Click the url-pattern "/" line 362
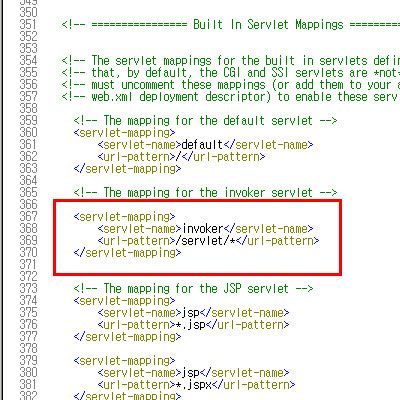 (181, 157)
